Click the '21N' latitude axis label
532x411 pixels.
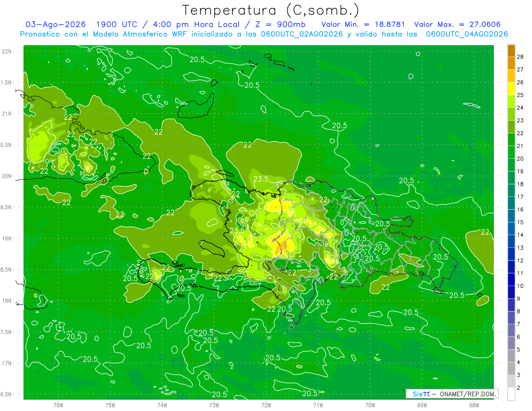click(x=8, y=114)
